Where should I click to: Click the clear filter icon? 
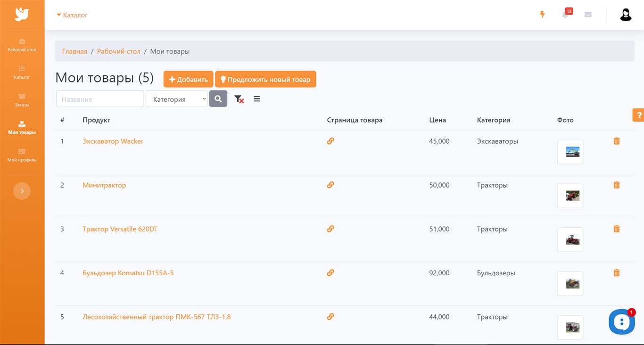(239, 99)
